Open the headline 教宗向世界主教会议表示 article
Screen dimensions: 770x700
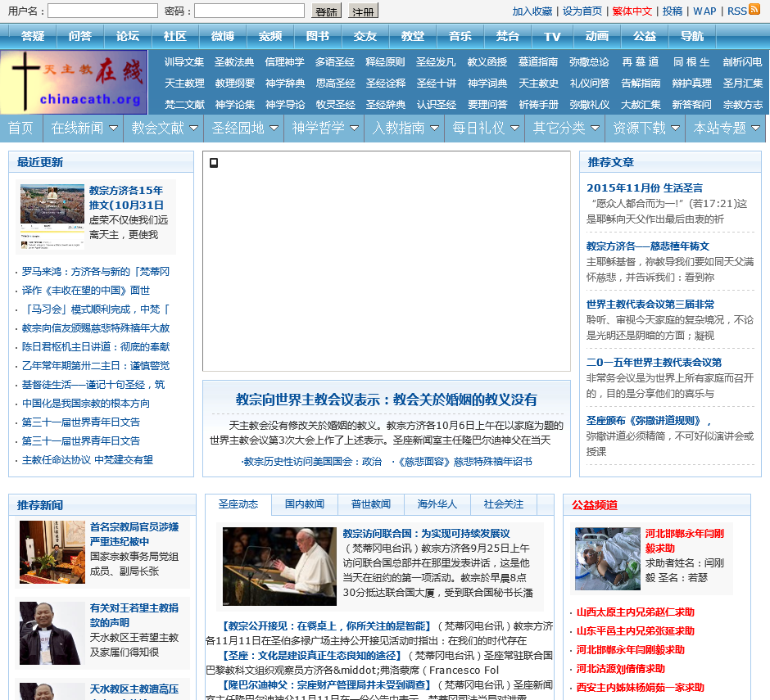click(x=387, y=400)
